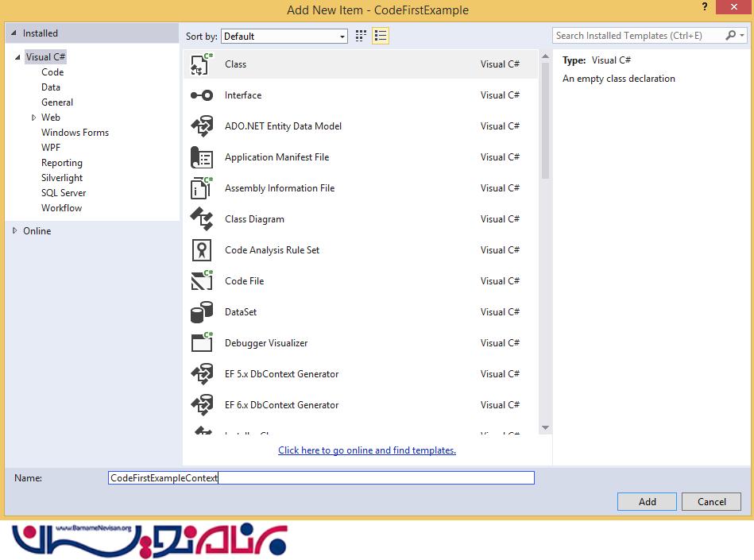Screen dimensions: 754x560
Task: Open the Sort by dropdown
Action: click(x=284, y=37)
